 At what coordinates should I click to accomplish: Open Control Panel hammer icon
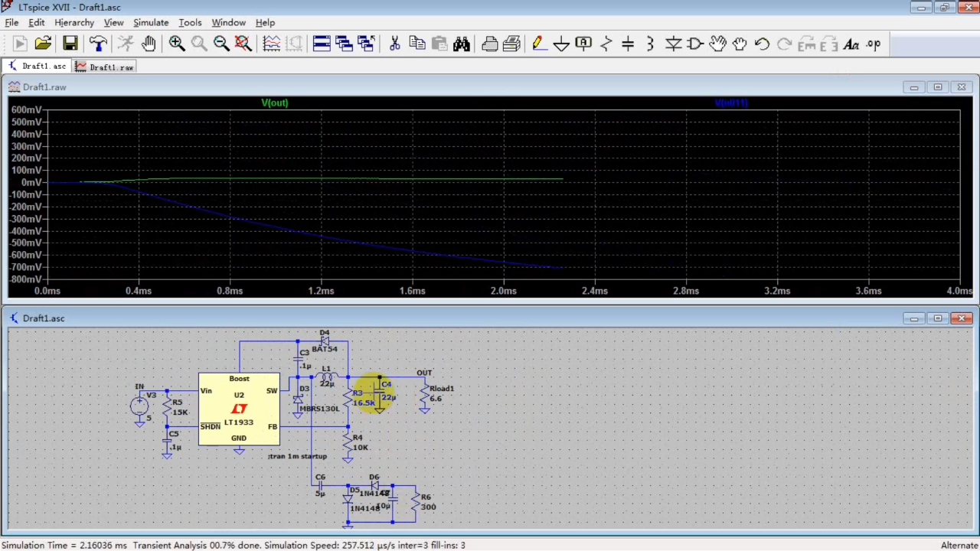(98, 44)
